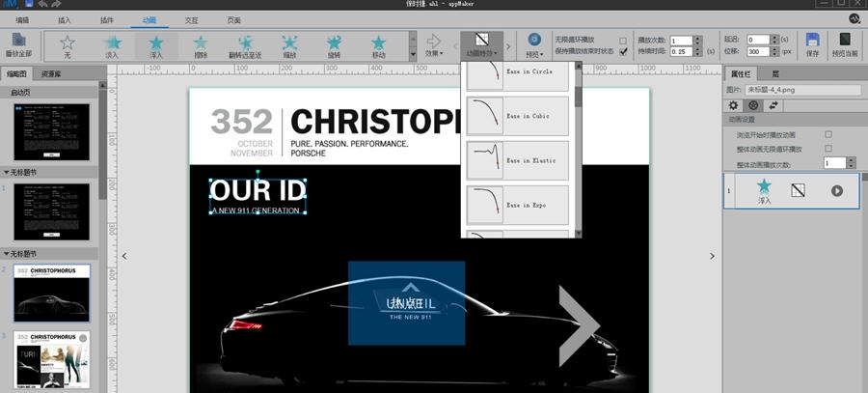The width and height of the screenshot is (868, 393).
Task: Expand the animation gallery with the down arrow
Action: [413, 55]
